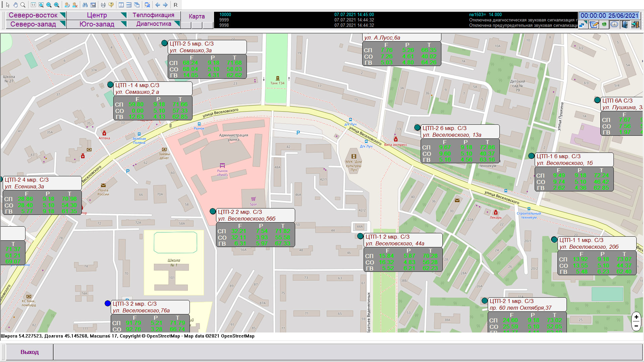The image size is (644, 362).
Task: Click the Выход button
Action: point(30,352)
